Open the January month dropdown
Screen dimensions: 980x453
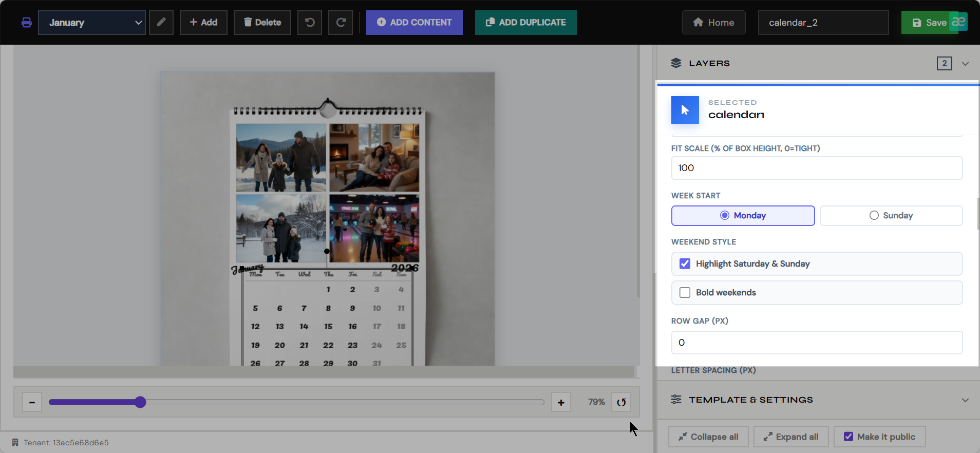tap(92, 23)
